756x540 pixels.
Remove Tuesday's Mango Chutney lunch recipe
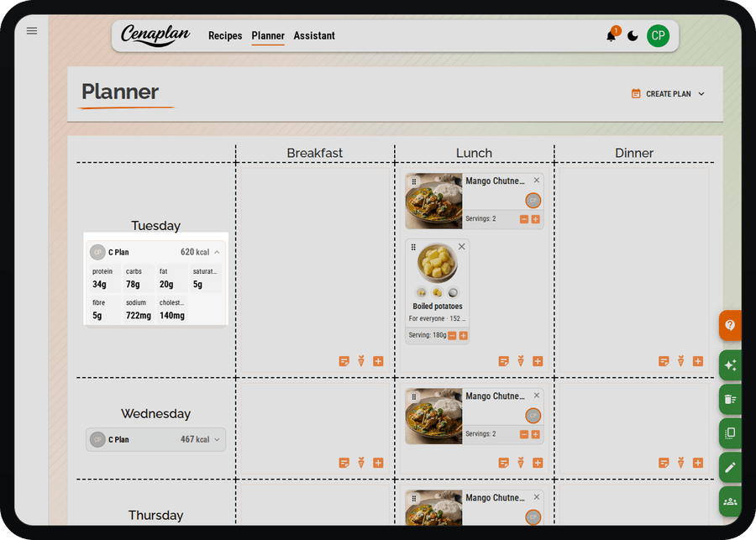[x=537, y=181]
